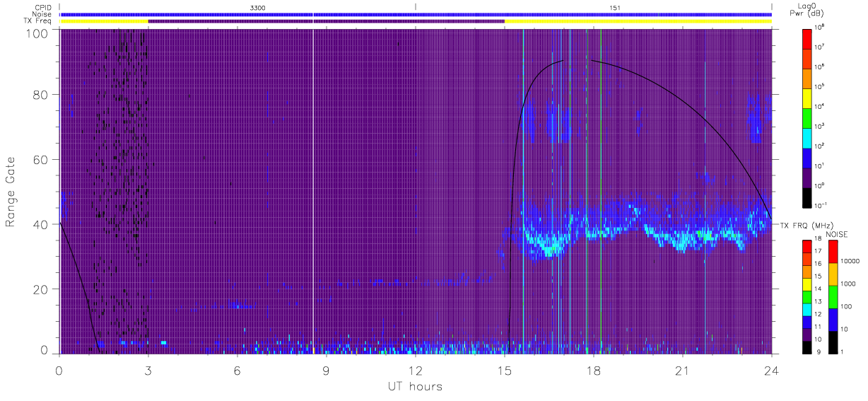Click the 'Range Gate' y-axis title
This screenshot has width=868, height=401.
pos(11,191)
